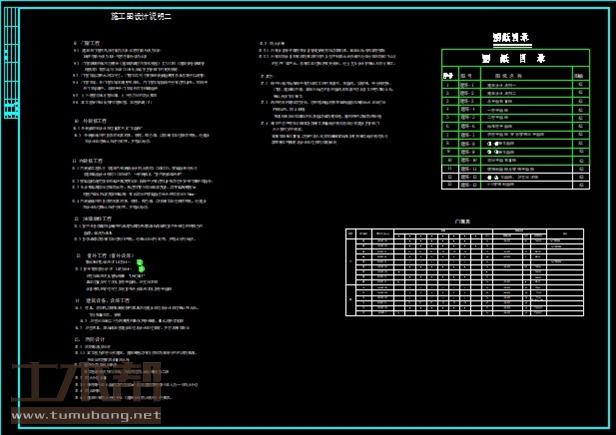Click the 图纸目录 header inside the green table

[511, 59]
